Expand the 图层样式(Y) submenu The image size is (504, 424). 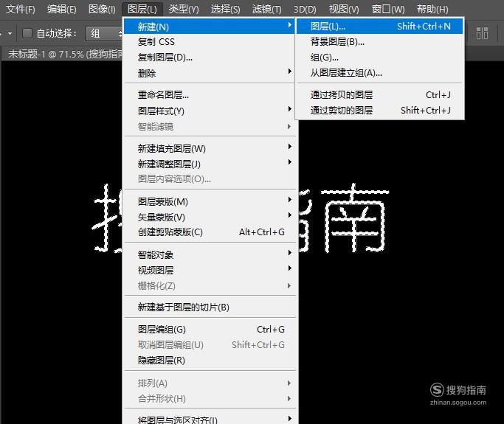pyautogui.click(x=209, y=111)
